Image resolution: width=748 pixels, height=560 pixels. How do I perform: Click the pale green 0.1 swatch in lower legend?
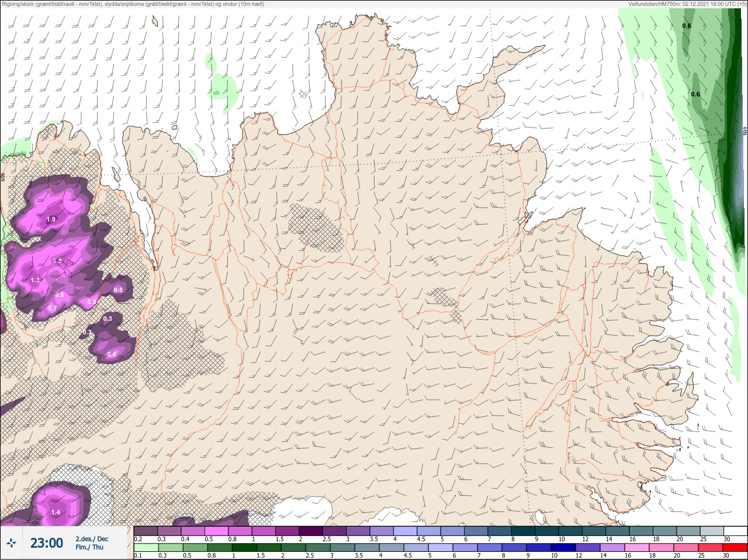[146, 548]
